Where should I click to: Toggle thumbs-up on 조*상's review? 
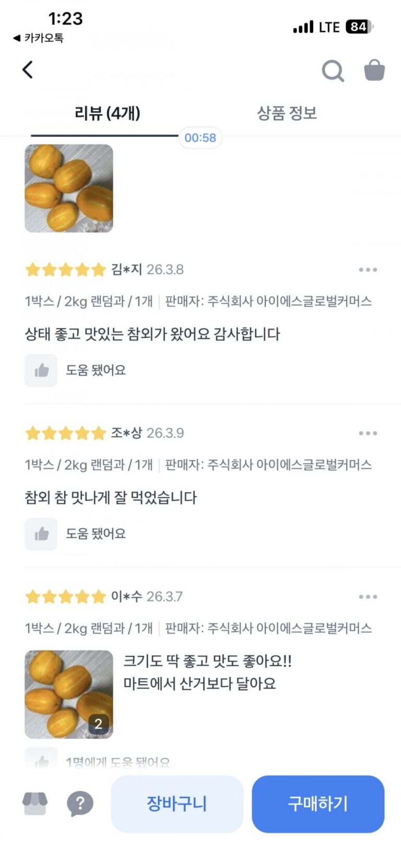[41, 534]
